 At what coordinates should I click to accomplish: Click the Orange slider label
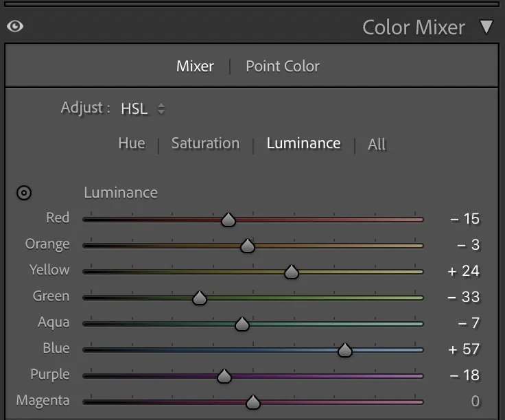pyautogui.click(x=47, y=244)
